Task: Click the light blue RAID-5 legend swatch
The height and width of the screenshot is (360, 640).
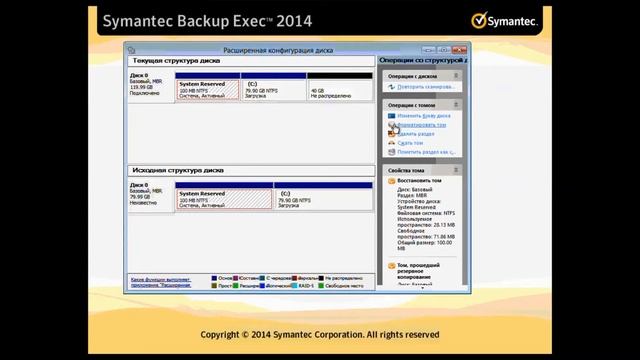Action: [x=294, y=286]
